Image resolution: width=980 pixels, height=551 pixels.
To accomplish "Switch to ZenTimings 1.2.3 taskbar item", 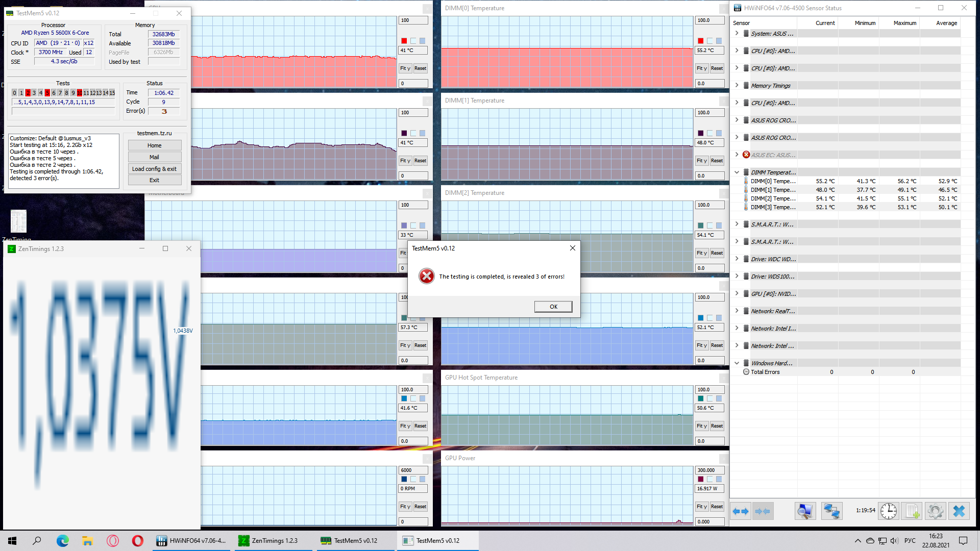I will 274,541.
